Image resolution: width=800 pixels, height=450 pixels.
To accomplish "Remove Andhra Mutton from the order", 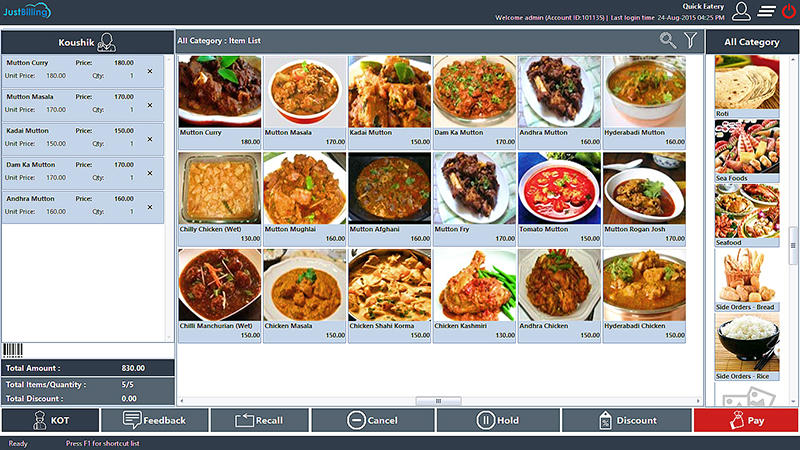I will point(150,207).
